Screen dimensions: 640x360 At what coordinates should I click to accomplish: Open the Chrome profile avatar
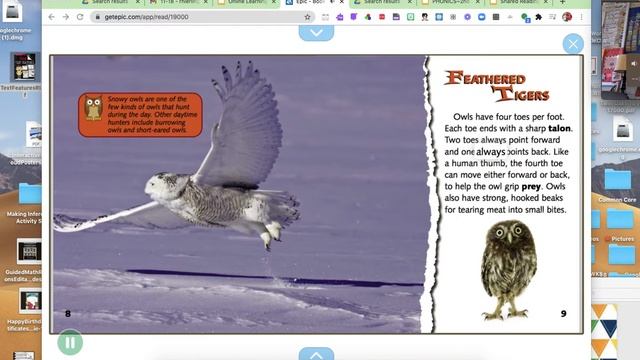pyautogui.click(x=567, y=17)
